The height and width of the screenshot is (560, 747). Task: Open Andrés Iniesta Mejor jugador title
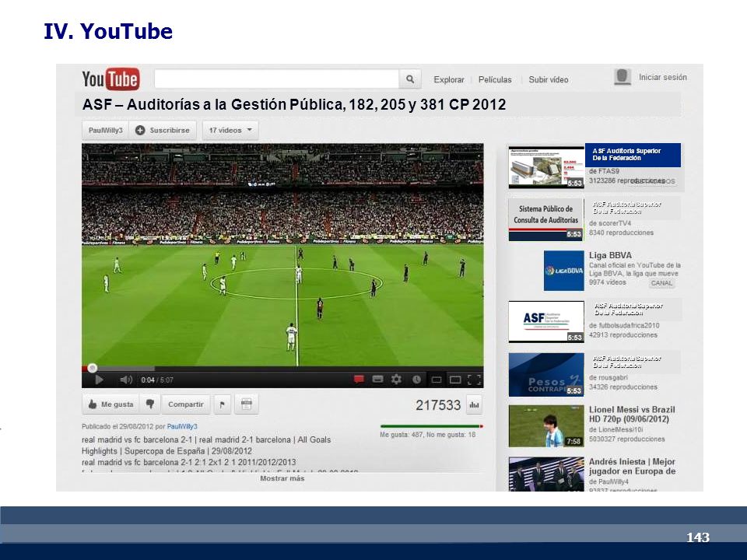(632, 466)
